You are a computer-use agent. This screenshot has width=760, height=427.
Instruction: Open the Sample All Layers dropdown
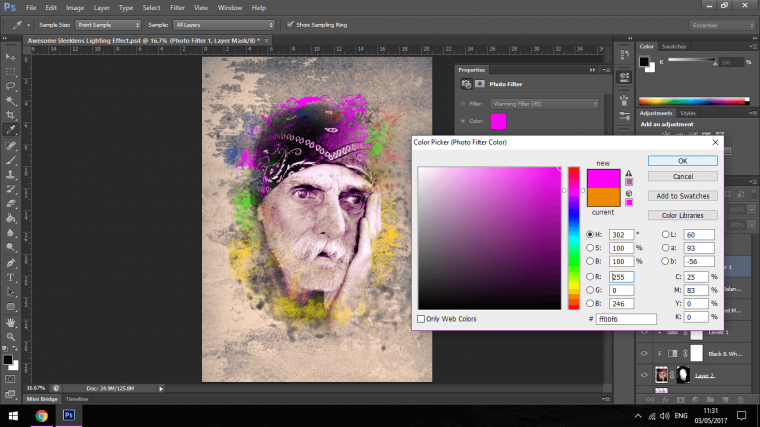point(224,25)
